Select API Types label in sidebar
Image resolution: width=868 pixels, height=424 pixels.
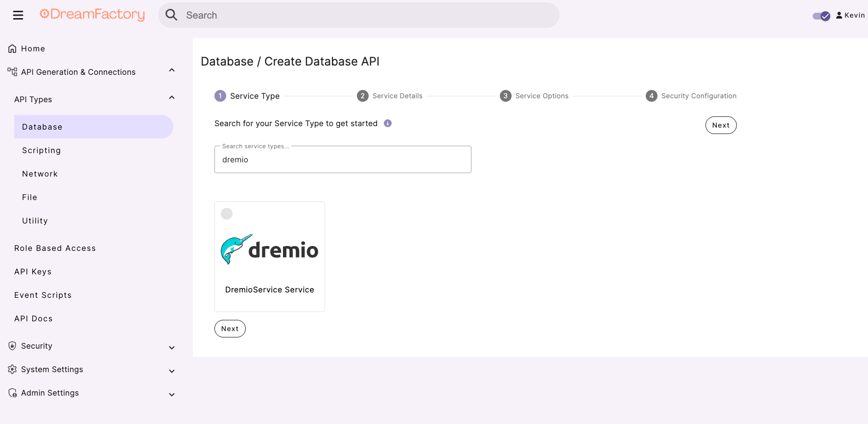pos(33,99)
